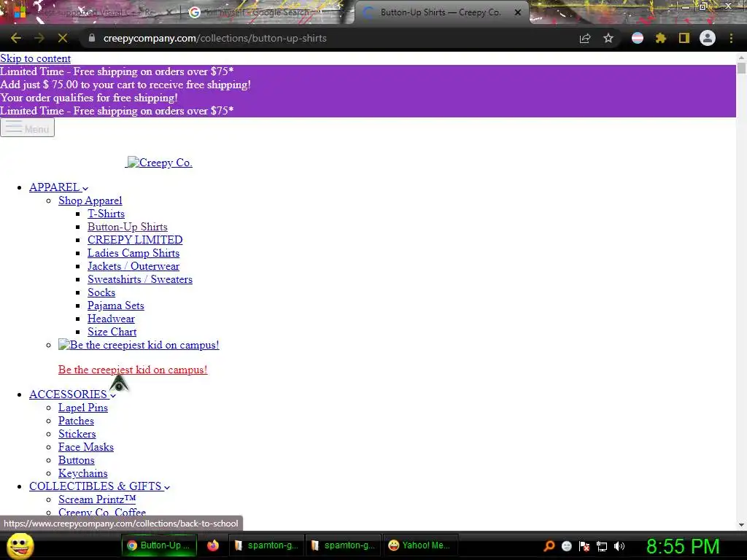
Task: Open the flag notification tray icon
Action: [x=584, y=545]
